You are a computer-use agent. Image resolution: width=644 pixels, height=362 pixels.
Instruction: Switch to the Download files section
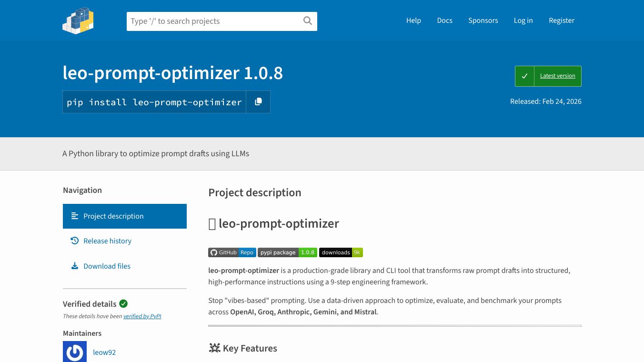(107, 266)
